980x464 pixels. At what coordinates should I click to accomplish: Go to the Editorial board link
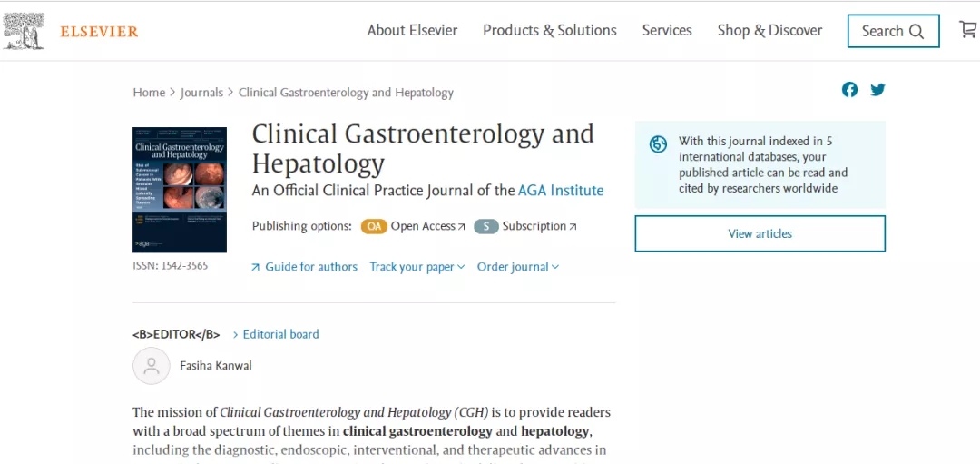(x=280, y=334)
